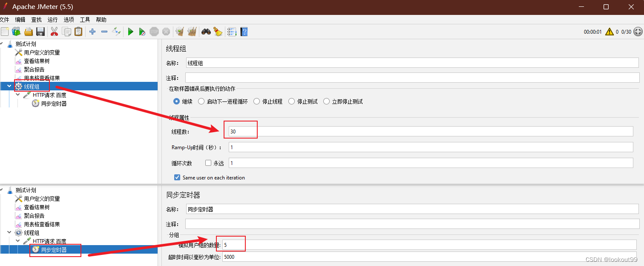Reset search with the yellow broom icon
This screenshot has height=266, width=644.
click(218, 32)
